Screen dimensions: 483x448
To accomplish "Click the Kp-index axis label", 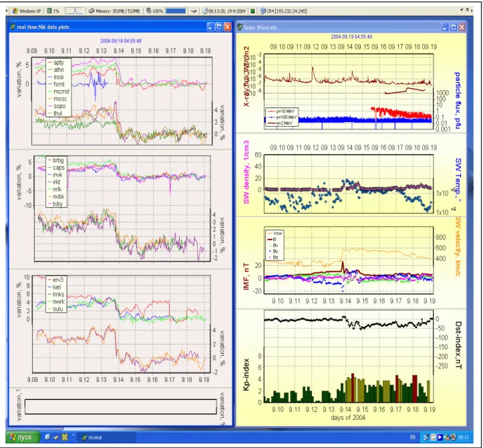I will [246, 375].
